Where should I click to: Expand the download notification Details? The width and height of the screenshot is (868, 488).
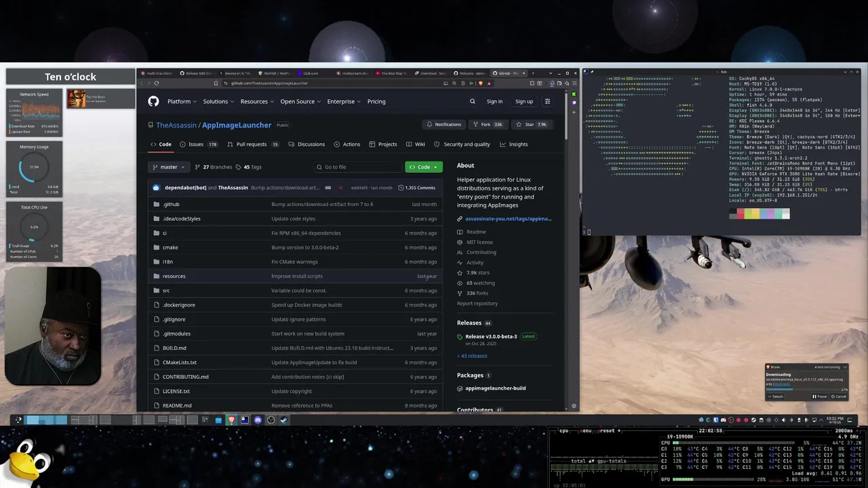[775, 396]
